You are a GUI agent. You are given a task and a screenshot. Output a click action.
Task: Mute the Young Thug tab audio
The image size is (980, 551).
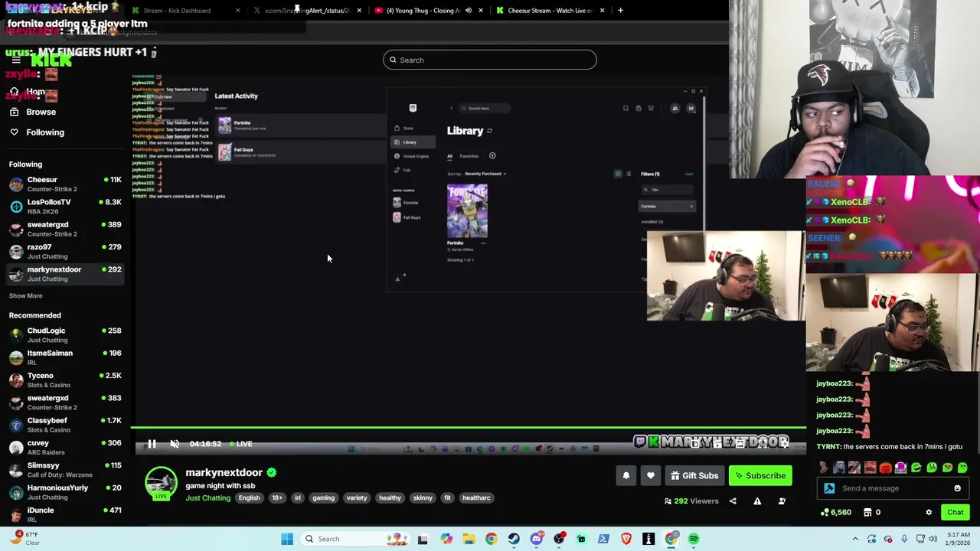(470, 11)
